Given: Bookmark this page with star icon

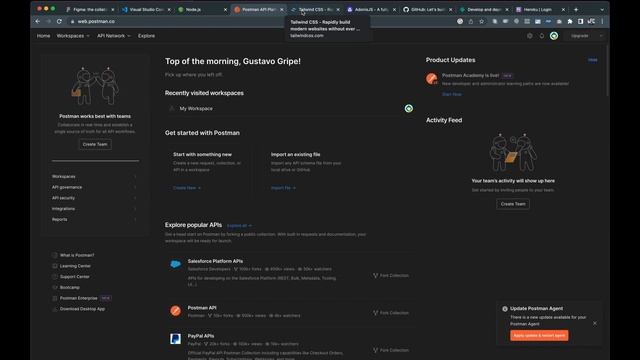Looking at the screenshot, I should tap(482, 21).
